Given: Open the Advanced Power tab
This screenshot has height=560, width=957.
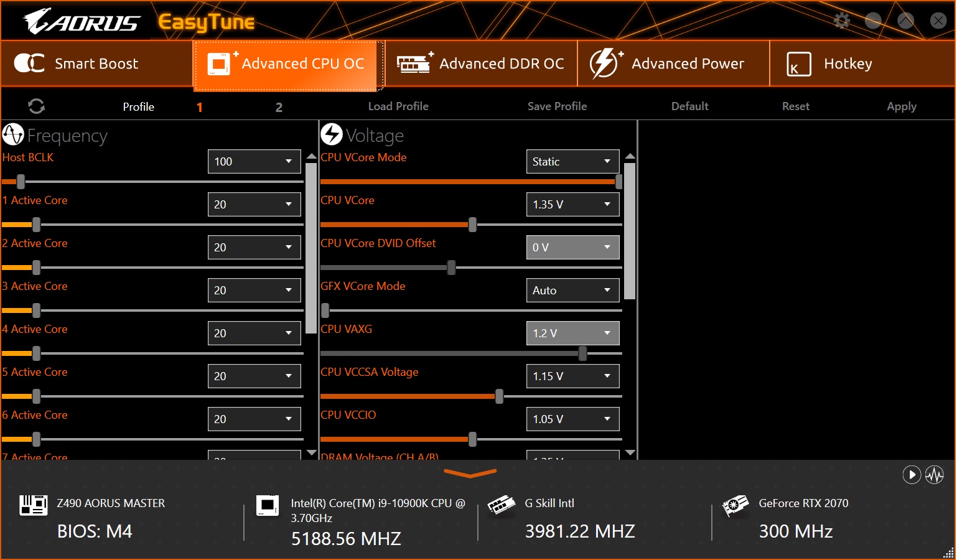Looking at the screenshot, I should coord(673,63).
